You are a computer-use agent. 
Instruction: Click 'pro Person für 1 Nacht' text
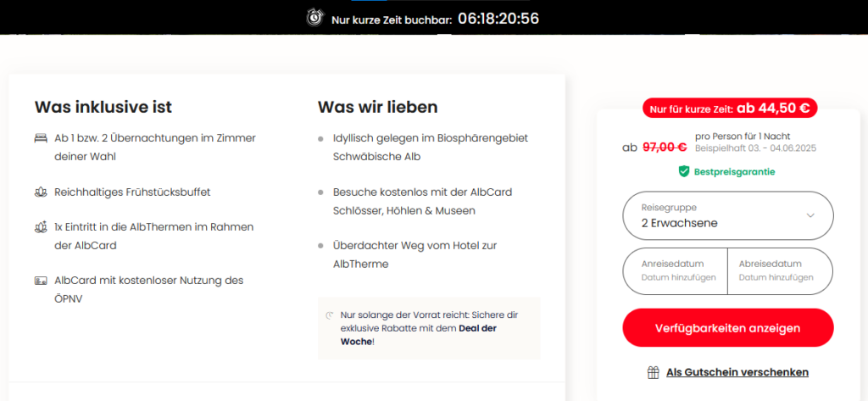pos(743,136)
